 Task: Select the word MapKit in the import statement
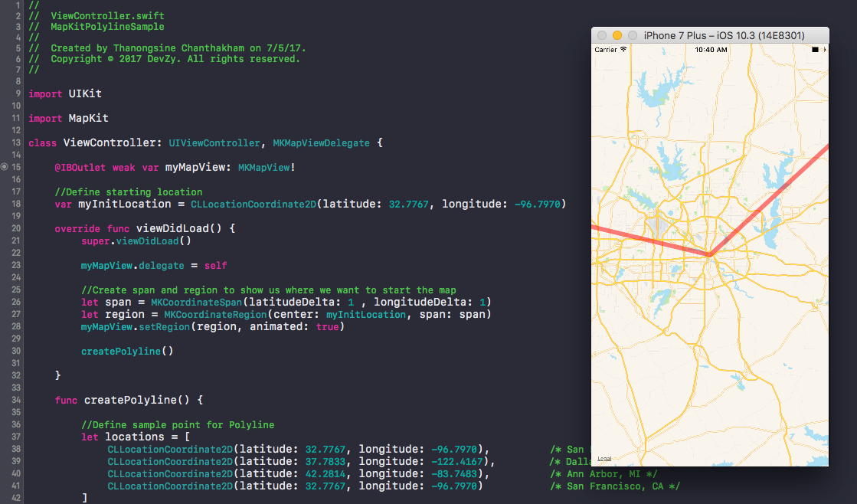click(87, 118)
